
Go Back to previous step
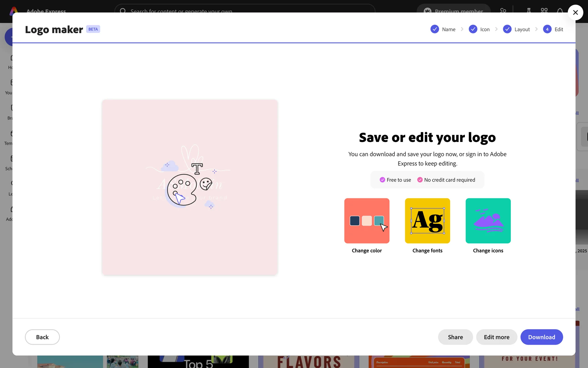point(42,337)
